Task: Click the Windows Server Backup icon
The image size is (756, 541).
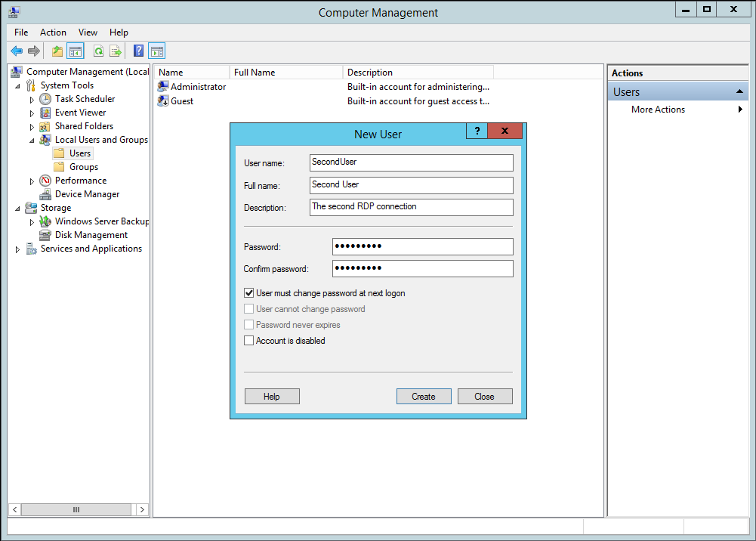Action: (45, 221)
